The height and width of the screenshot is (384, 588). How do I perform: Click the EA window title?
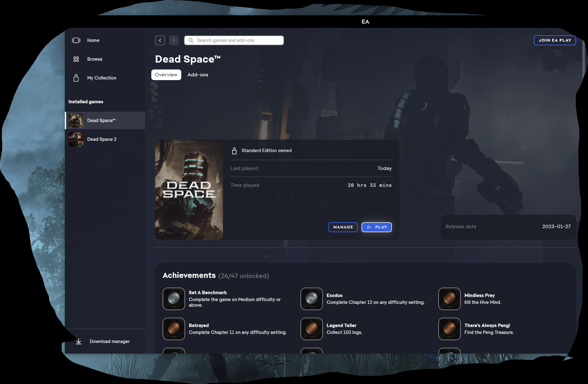click(x=365, y=22)
